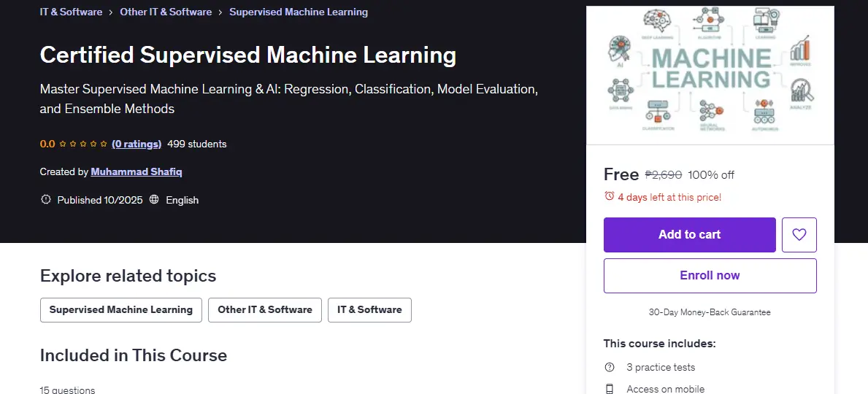The height and width of the screenshot is (394, 868).
Task: Open the IT & Software breadcrumb
Action: click(x=71, y=12)
